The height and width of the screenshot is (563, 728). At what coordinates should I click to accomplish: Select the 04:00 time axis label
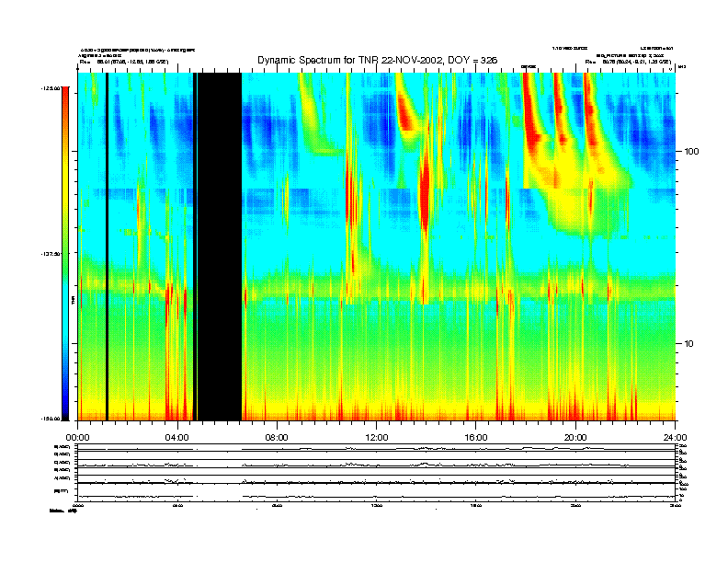coord(177,438)
